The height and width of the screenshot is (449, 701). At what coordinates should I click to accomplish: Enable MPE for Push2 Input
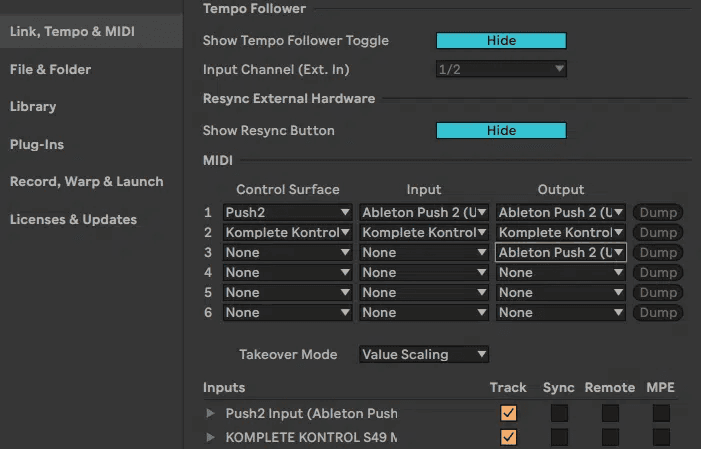pos(661,413)
